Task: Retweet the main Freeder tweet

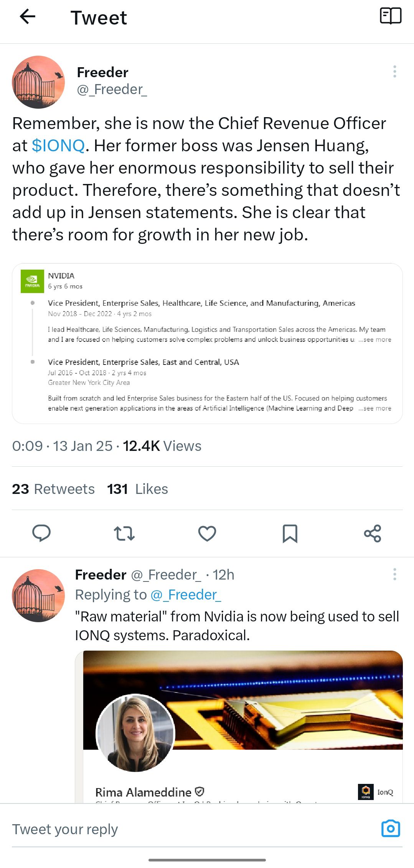Action: click(x=124, y=533)
